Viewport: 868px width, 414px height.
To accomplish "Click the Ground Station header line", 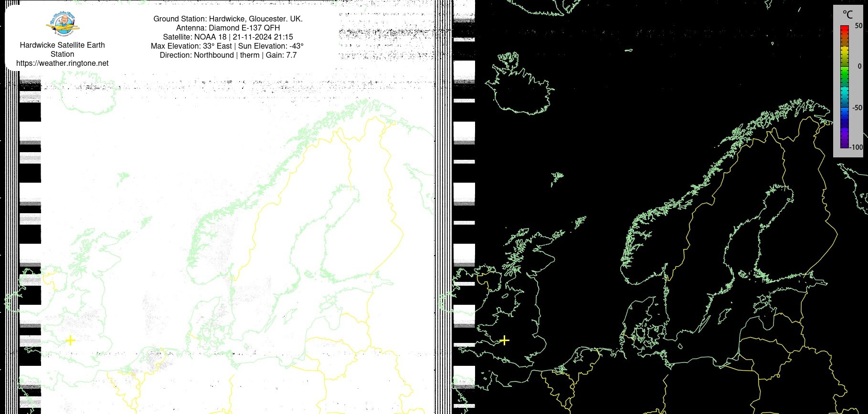I will 228,19.
